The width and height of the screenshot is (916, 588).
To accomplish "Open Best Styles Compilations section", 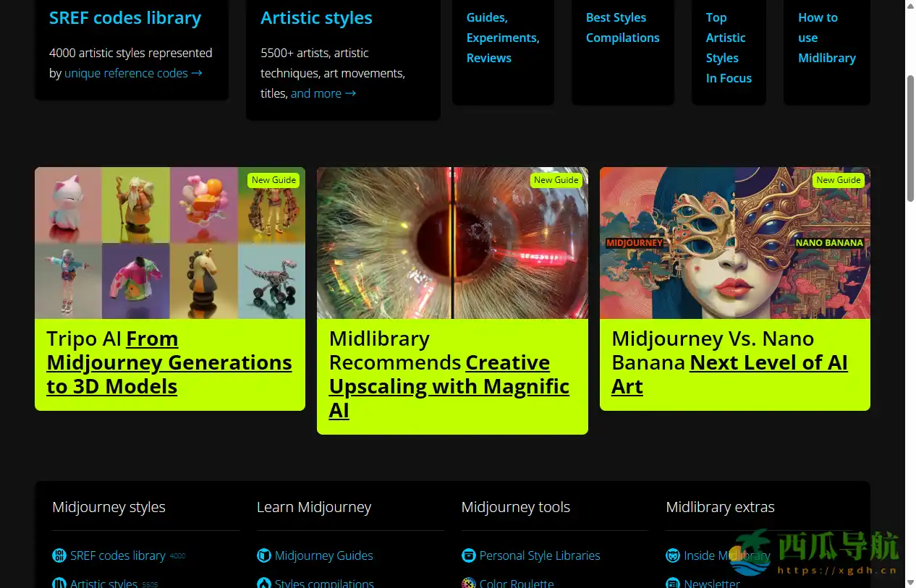I will pos(622,27).
